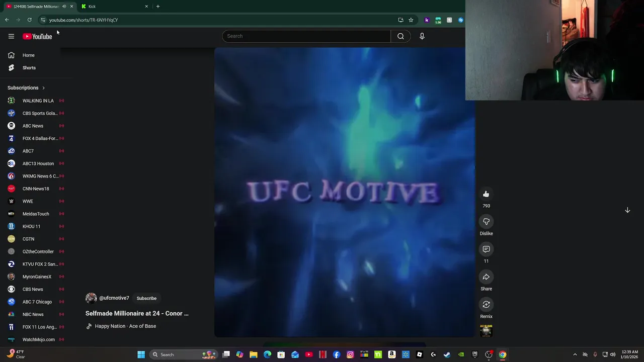Open the YouTube guide hamburger menu
Screen dimensions: 644x362
11,36
